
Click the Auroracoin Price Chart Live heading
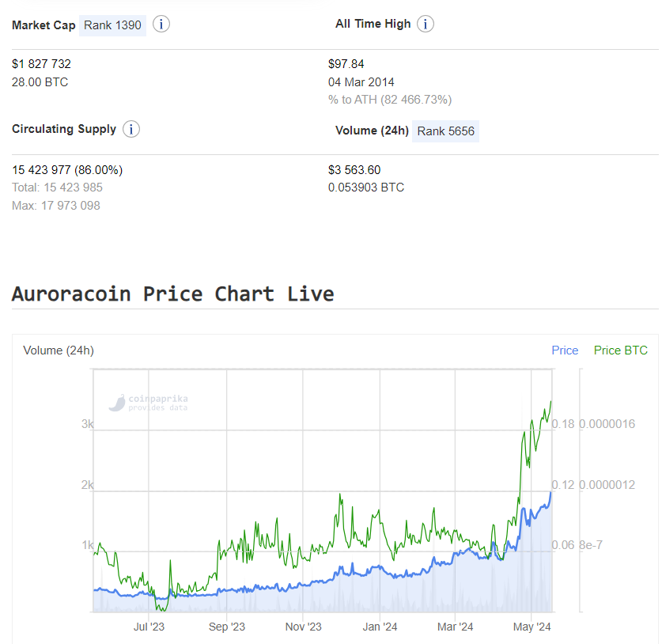[x=172, y=294]
